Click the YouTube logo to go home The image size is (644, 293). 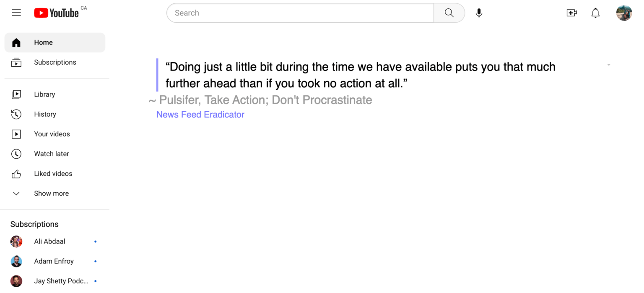pyautogui.click(x=57, y=13)
